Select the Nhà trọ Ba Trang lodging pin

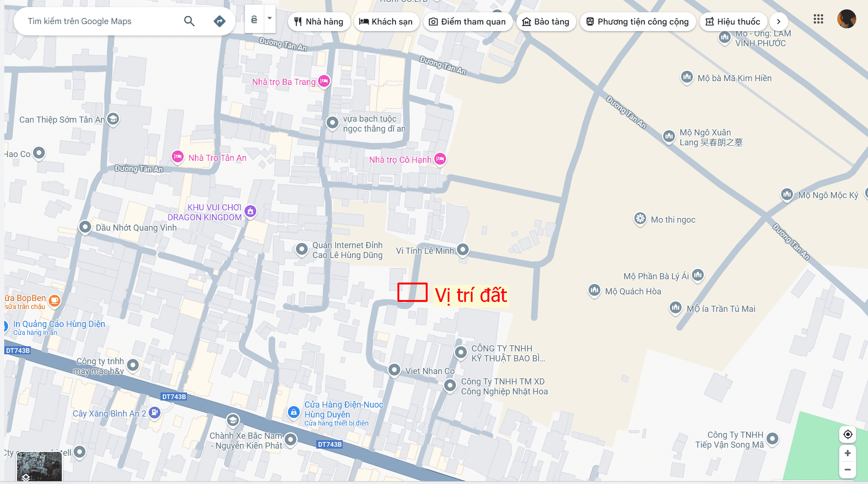(324, 81)
